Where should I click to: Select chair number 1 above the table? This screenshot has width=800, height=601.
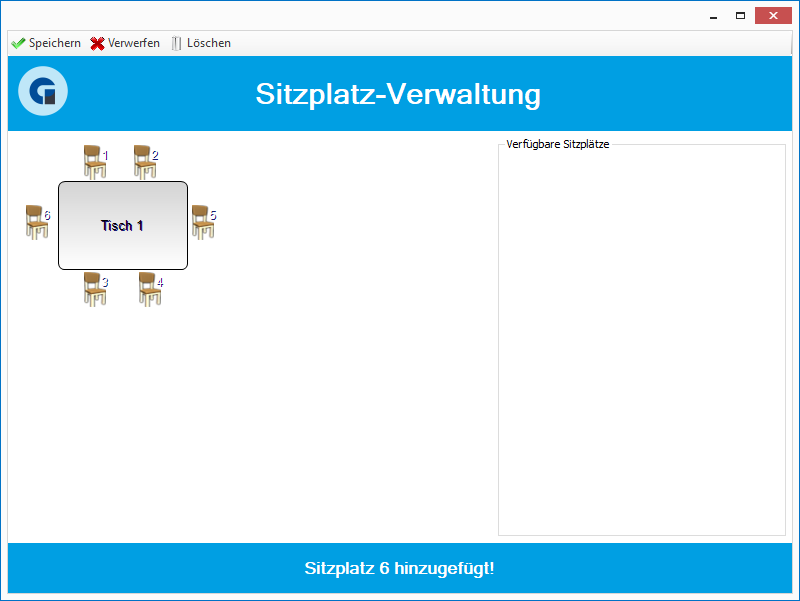click(95, 162)
